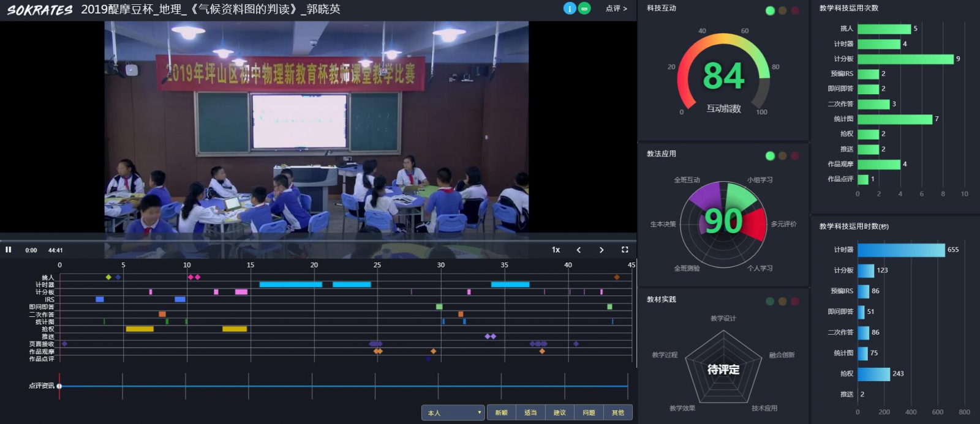The height and width of the screenshot is (424, 980).
Task: Click the 计时器 655 seconds bar
Action: click(901, 250)
